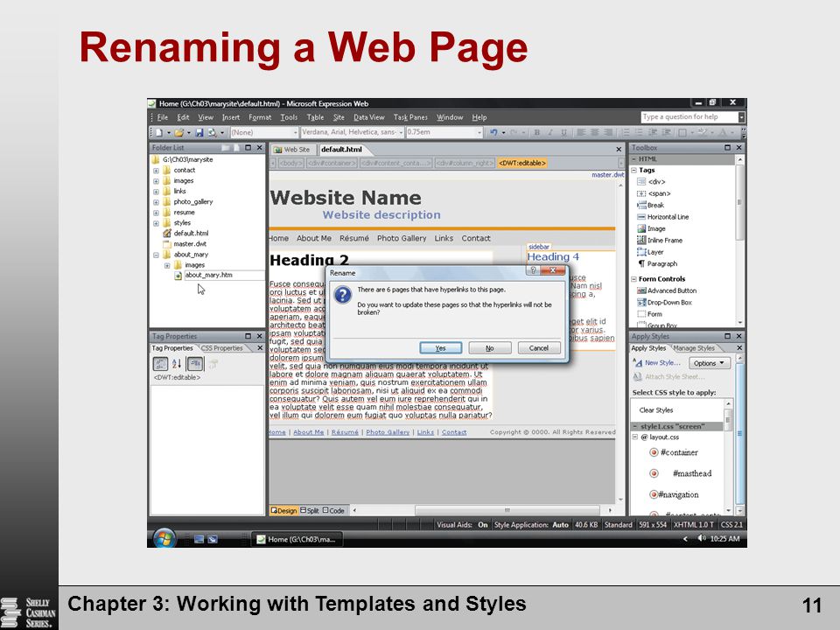Click the help question mark in Rename dialog
840x630 pixels.
[x=533, y=270]
